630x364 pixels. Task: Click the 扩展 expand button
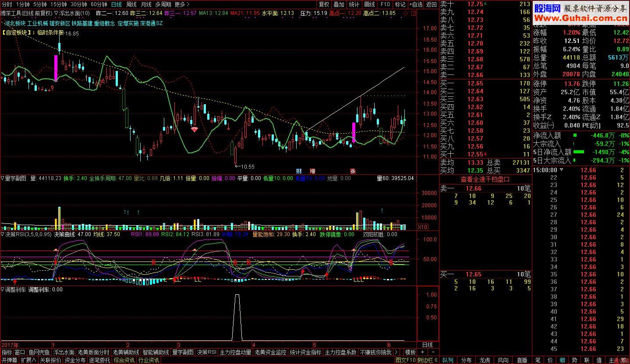coord(28,360)
